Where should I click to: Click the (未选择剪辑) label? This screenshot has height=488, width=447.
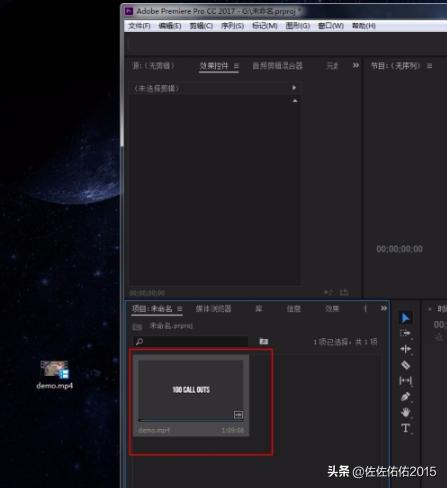156,89
